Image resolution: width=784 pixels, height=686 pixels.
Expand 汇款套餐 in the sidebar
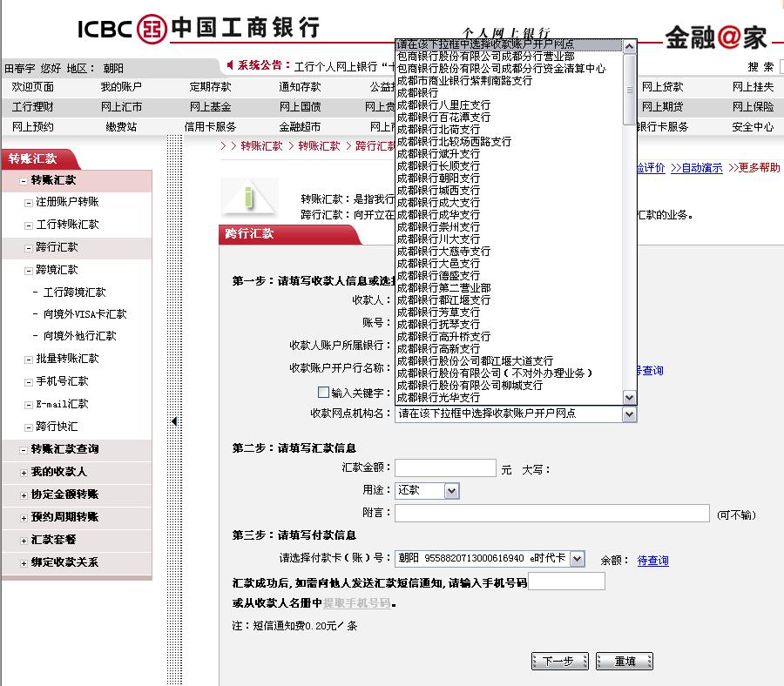tap(24, 541)
